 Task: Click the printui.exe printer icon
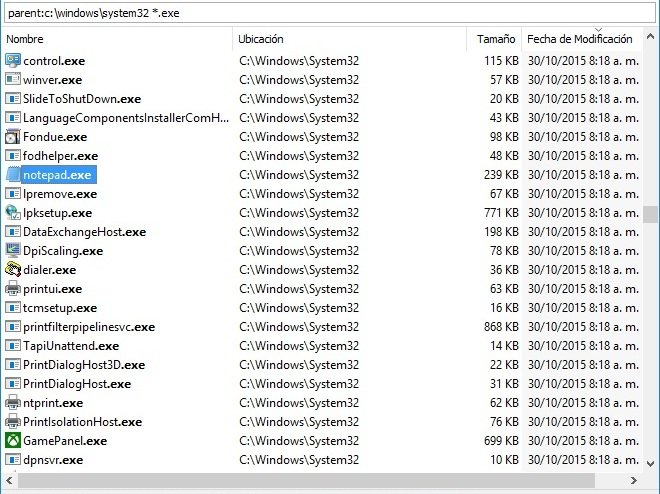tap(13, 289)
